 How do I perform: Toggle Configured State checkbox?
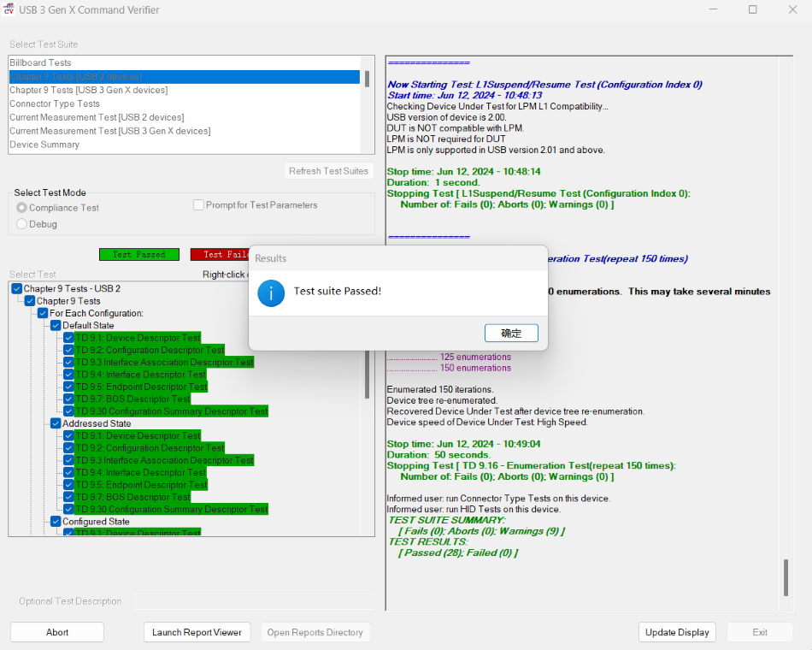pyautogui.click(x=56, y=522)
